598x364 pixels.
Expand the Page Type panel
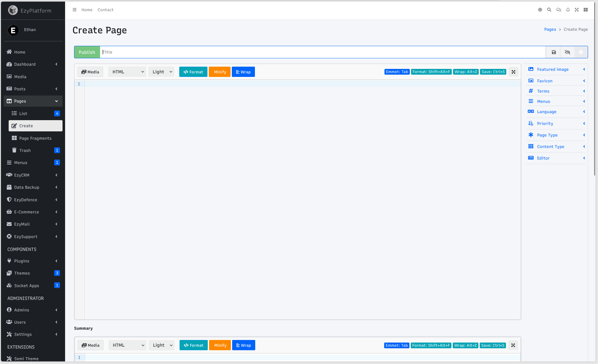(556, 135)
